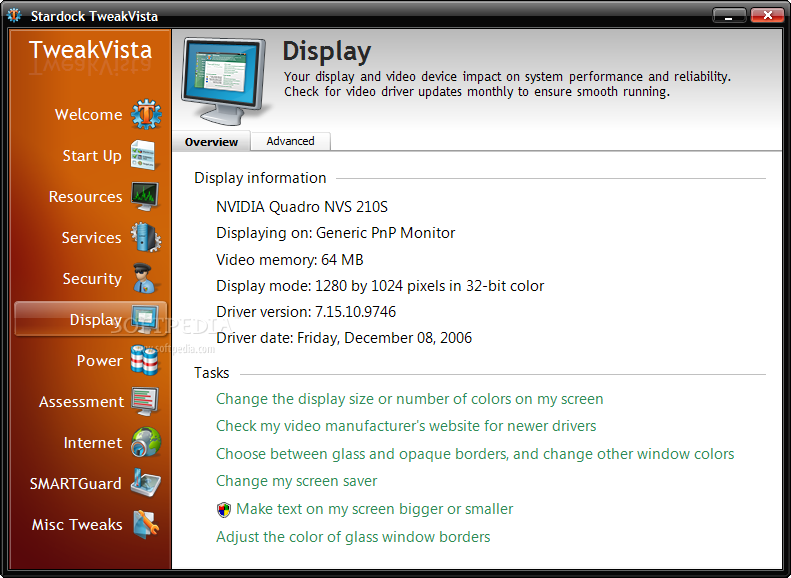The image size is (791, 578).
Task: Select Security in the sidebar
Action: coord(92,279)
